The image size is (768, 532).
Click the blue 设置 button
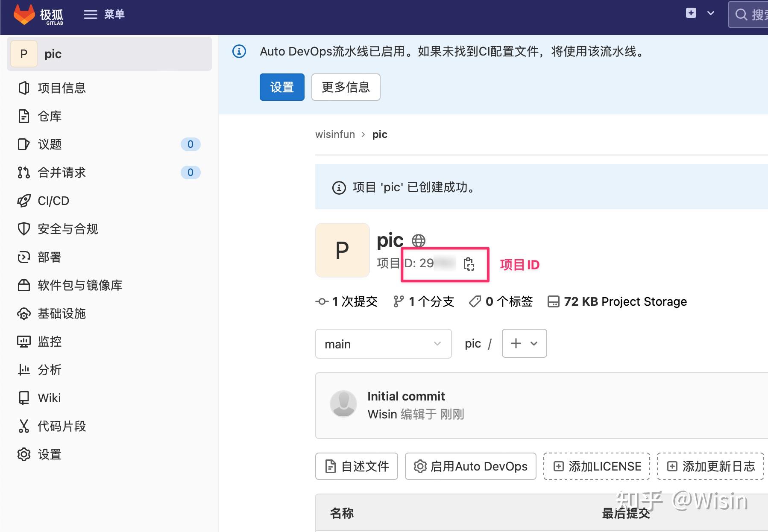[x=281, y=87]
